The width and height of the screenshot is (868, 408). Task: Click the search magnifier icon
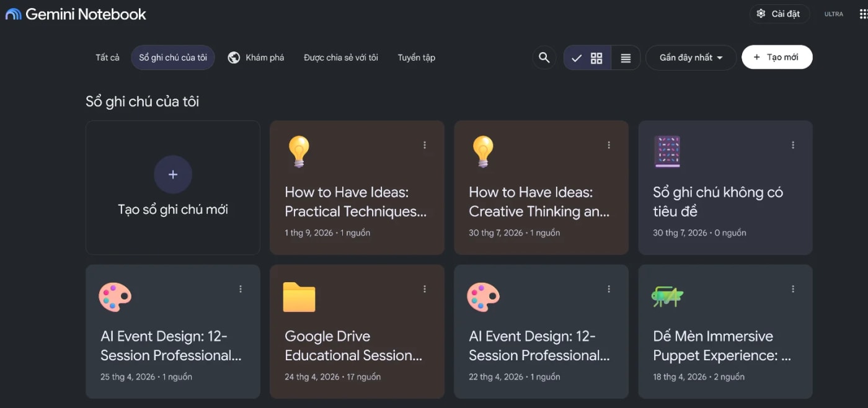[x=544, y=58]
